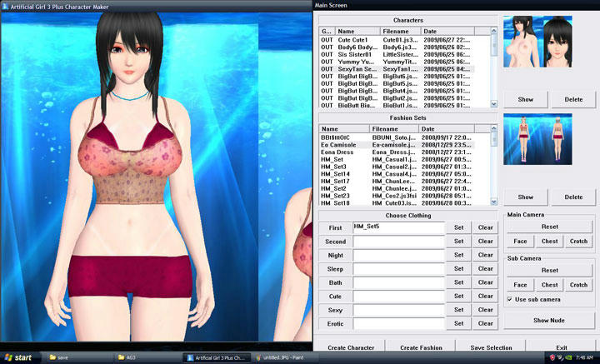
Task: Click the red shield tray icon
Action: 552,358
